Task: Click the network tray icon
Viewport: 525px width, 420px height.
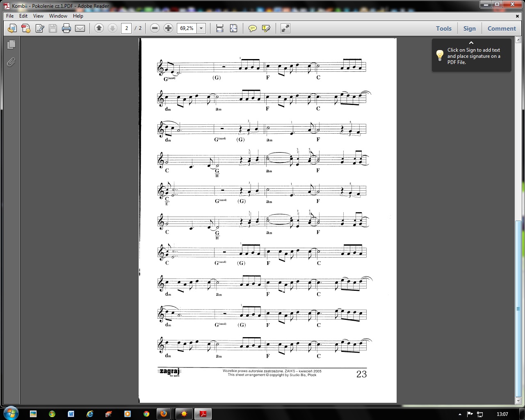Action: (480, 414)
